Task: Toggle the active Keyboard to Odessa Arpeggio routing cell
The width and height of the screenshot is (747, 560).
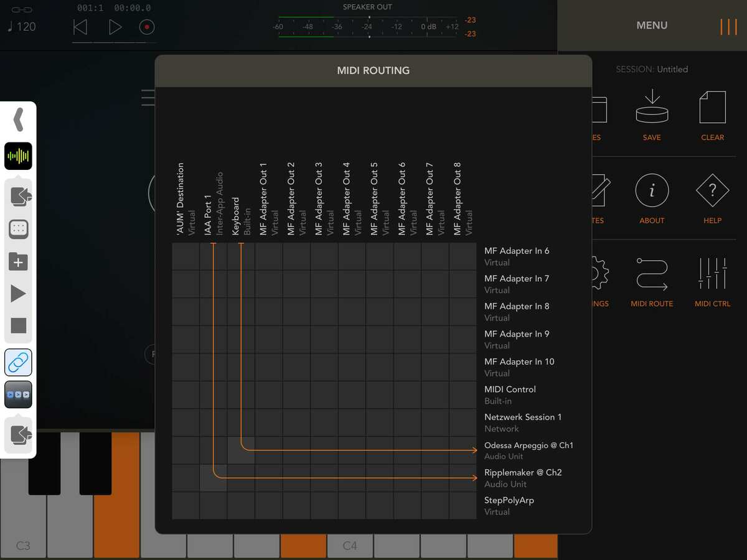Action: [x=241, y=450]
